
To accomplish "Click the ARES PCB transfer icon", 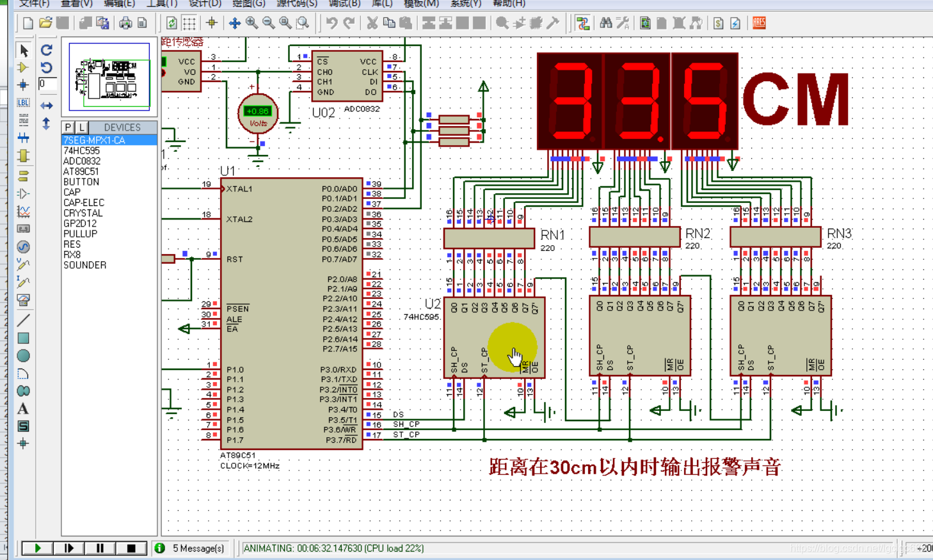I will pos(758,23).
